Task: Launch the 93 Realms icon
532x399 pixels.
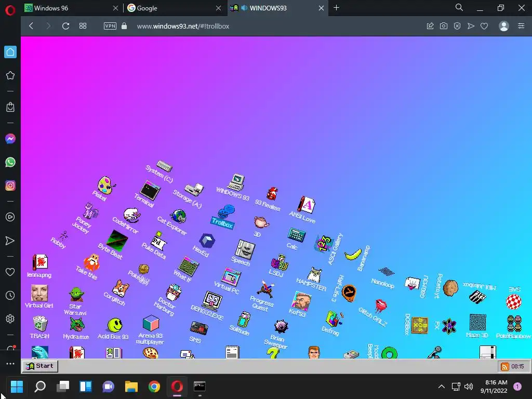Action: coord(272,193)
